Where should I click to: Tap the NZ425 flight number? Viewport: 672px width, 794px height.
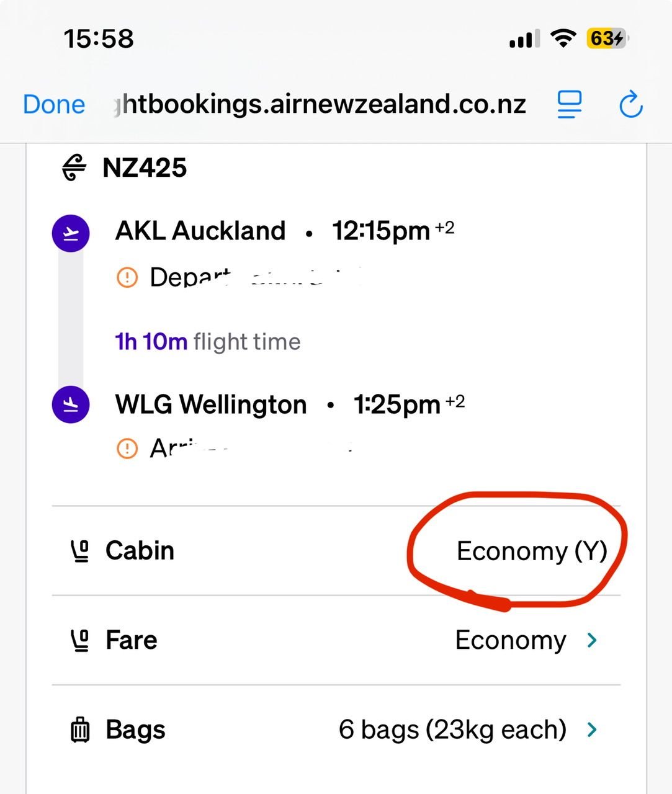145,167
